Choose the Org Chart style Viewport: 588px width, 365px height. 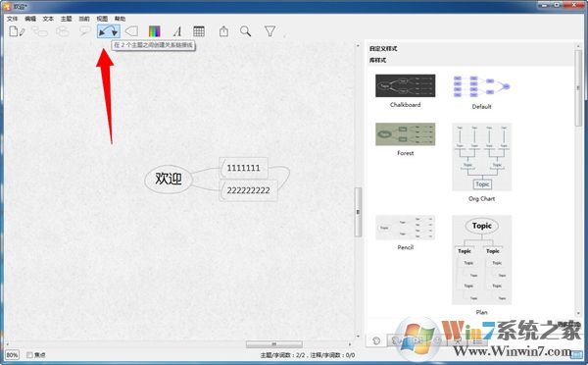[482, 157]
